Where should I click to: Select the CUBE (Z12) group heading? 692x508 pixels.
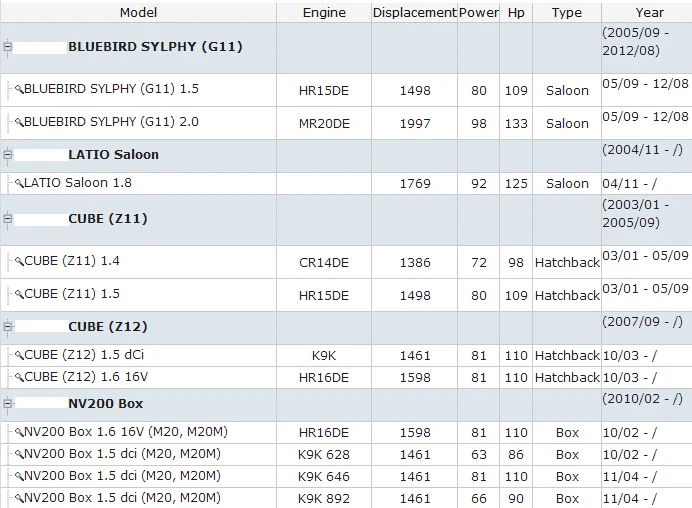point(108,327)
